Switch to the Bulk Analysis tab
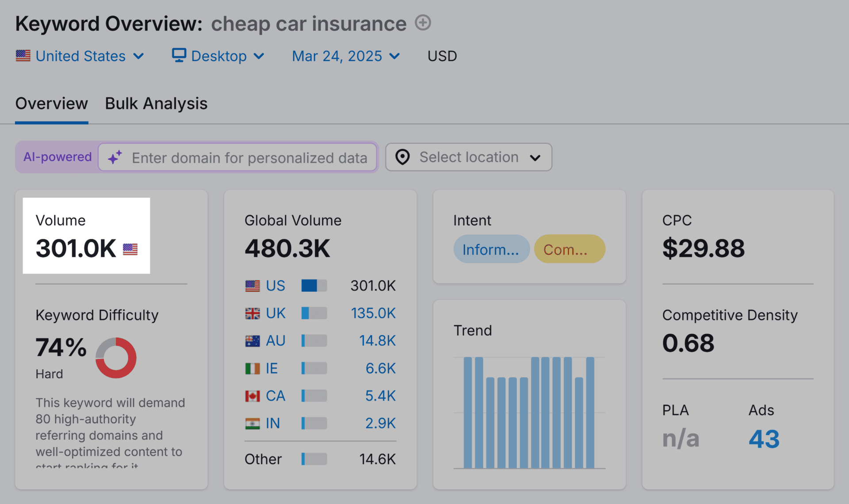 pyautogui.click(x=156, y=103)
